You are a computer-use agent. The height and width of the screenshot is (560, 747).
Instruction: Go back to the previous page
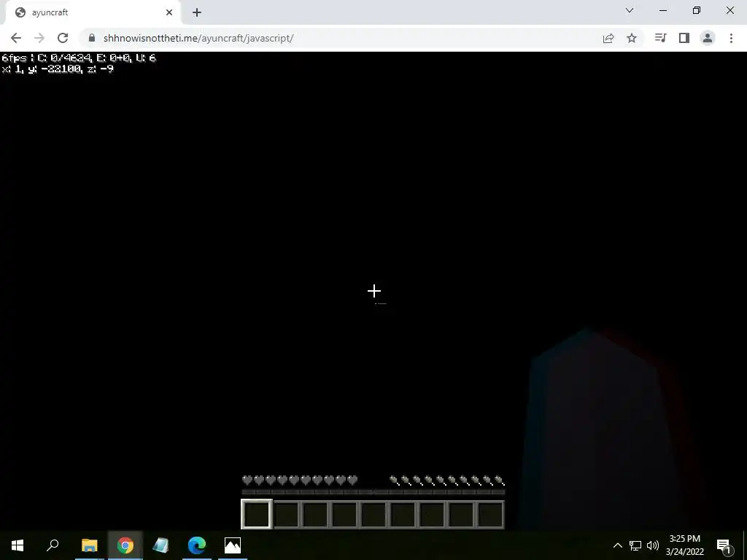click(x=16, y=38)
